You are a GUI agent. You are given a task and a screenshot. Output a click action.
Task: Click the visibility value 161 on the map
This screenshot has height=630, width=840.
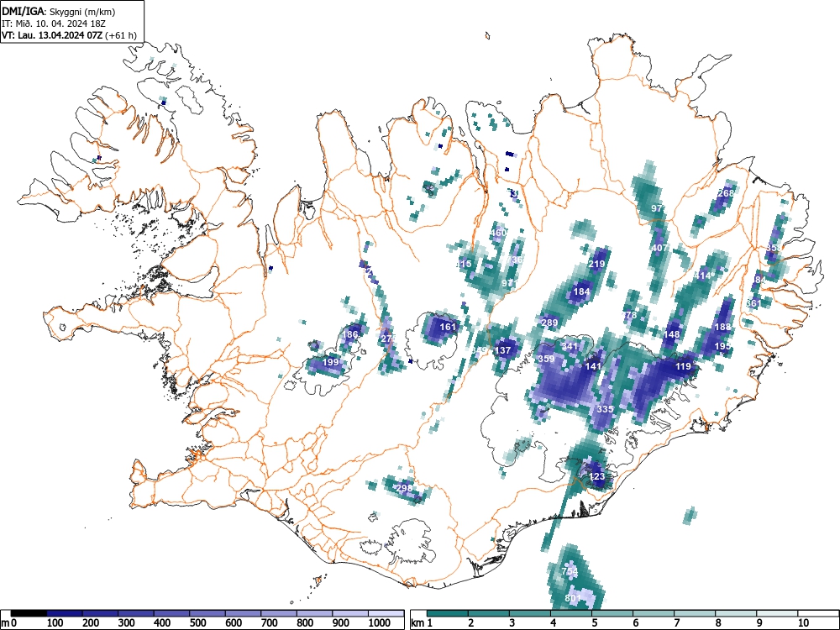point(448,327)
